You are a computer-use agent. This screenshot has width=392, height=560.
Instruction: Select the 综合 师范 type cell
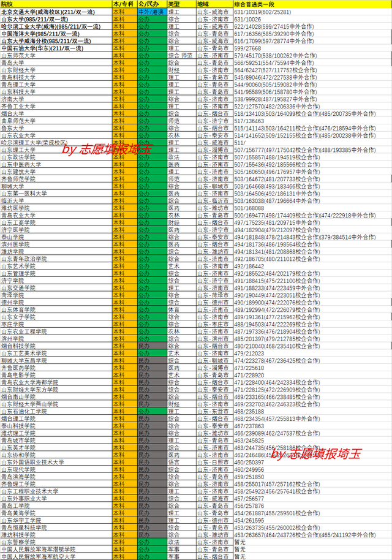point(182,56)
